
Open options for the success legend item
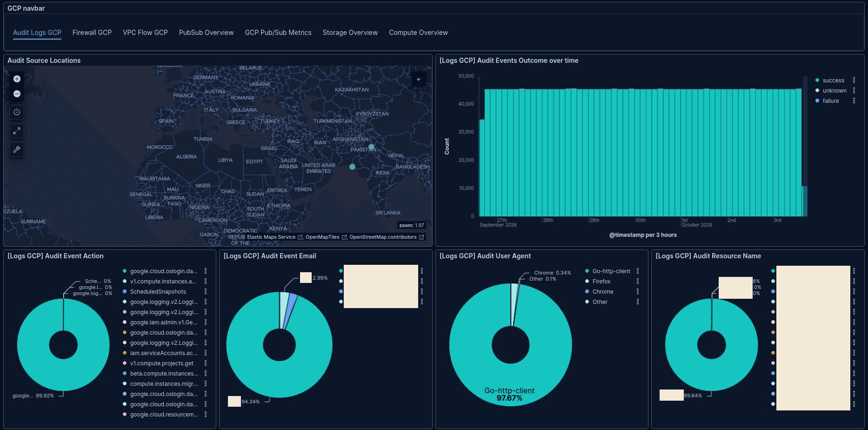click(x=854, y=81)
